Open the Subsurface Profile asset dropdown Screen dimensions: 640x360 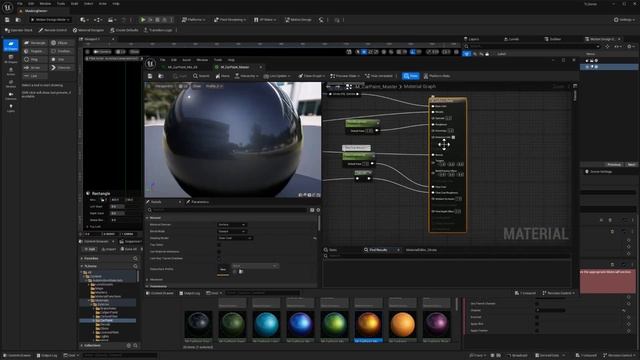tap(255, 266)
